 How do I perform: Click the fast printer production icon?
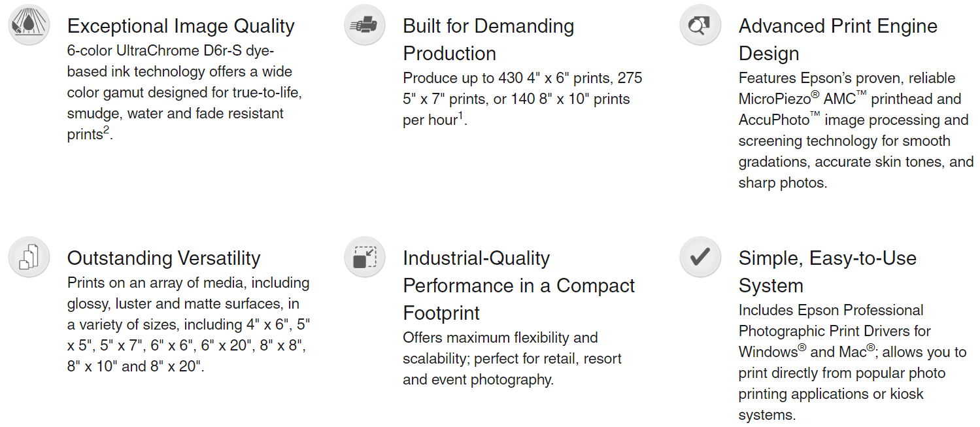point(365,25)
